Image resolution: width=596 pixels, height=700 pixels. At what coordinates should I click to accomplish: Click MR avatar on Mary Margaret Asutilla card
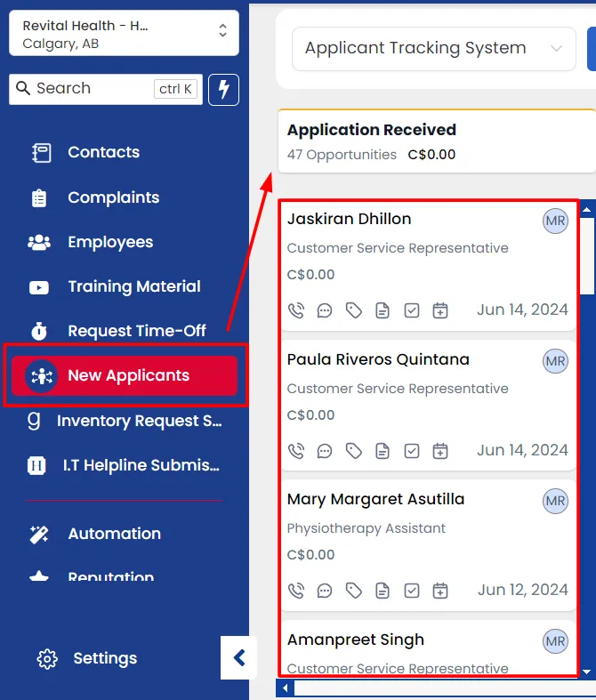point(555,501)
